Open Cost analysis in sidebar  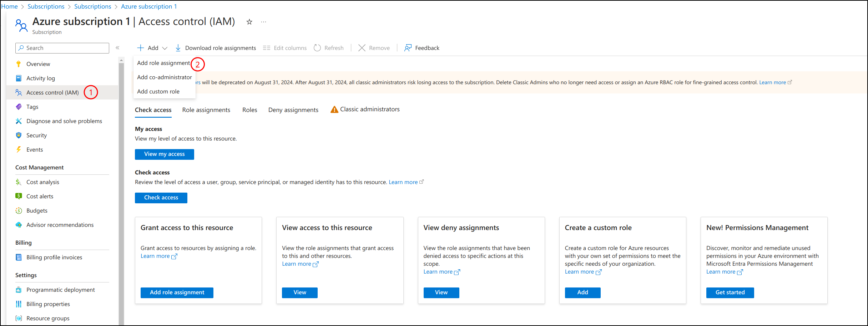coord(42,182)
